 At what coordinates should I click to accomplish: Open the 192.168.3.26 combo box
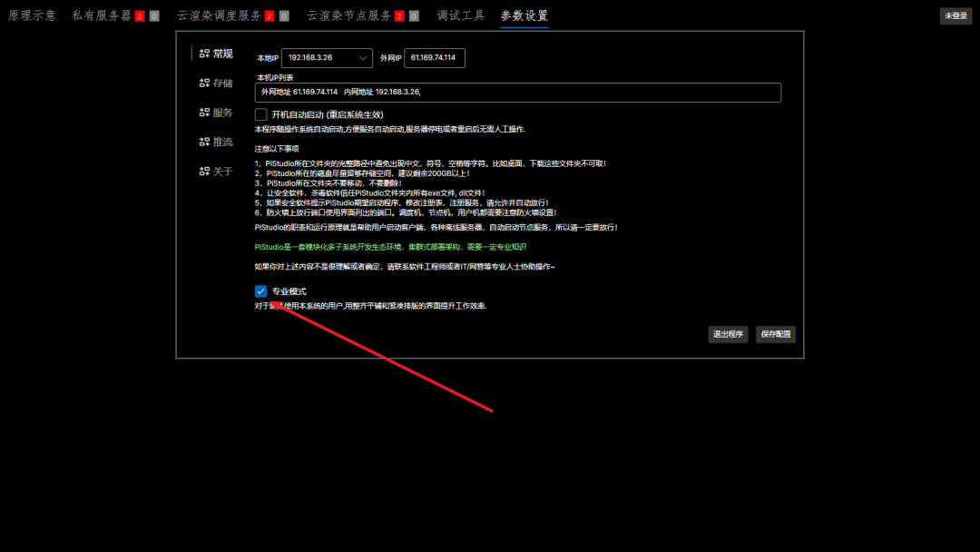[x=327, y=58]
